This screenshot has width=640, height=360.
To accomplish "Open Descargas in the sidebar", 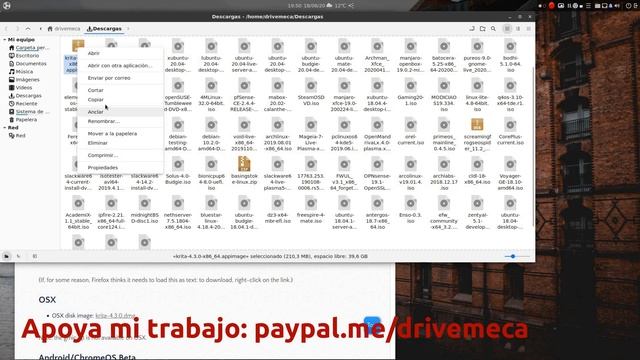I will click(x=25, y=96).
